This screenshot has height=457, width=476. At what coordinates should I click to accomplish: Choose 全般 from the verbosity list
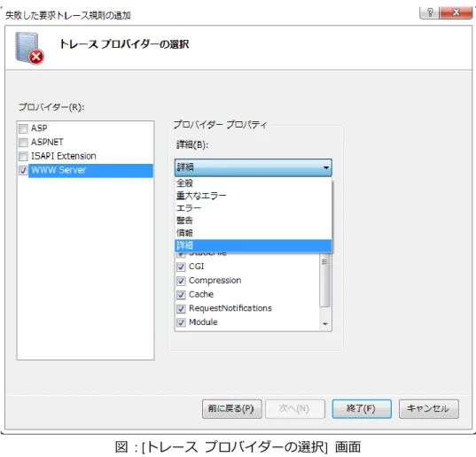pyautogui.click(x=254, y=183)
